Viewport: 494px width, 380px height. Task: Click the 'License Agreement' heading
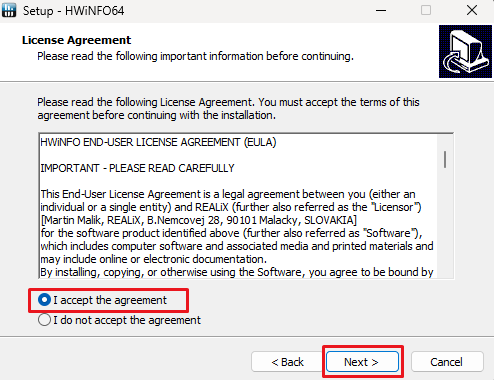[76, 40]
